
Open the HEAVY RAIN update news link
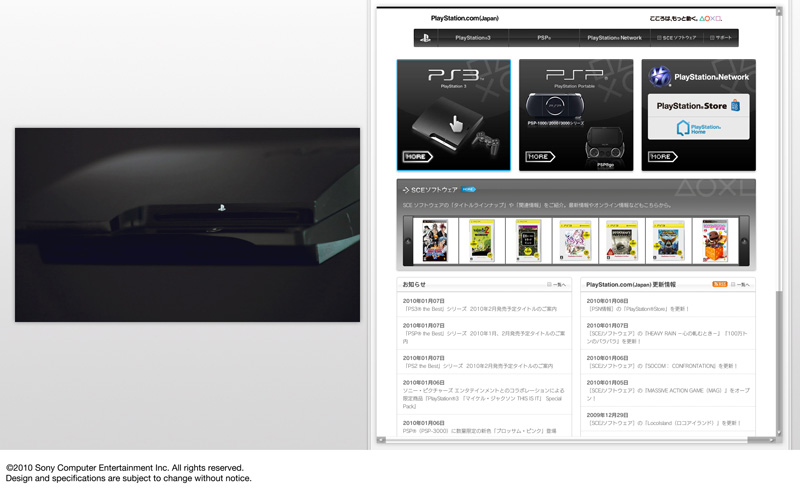667,337
